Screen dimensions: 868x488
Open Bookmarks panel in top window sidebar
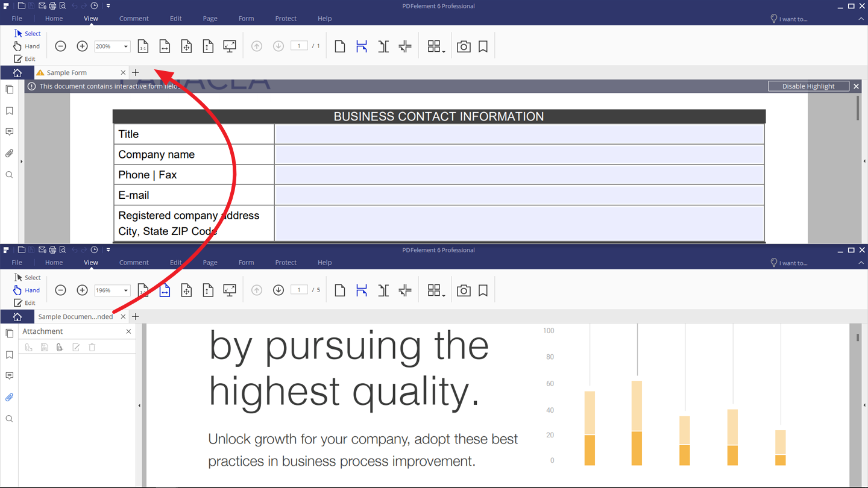point(9,111)
